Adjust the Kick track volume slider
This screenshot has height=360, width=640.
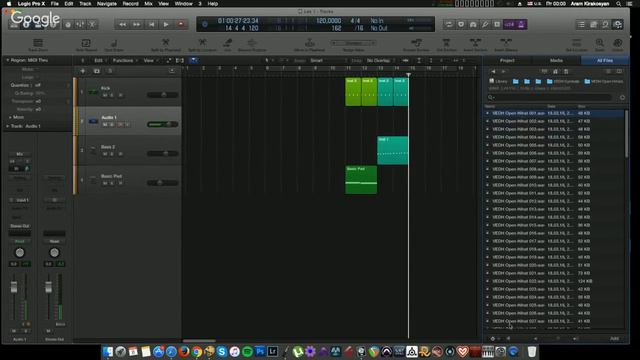click(162, 95)
